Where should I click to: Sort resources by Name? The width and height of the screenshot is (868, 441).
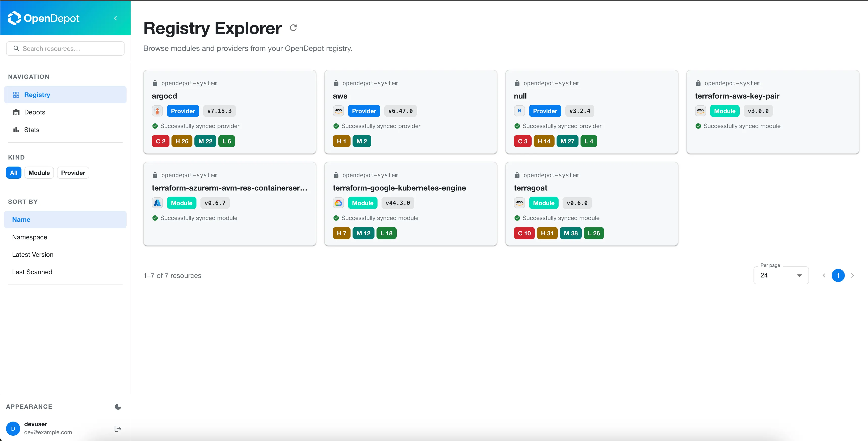click(x=65, y=220)
